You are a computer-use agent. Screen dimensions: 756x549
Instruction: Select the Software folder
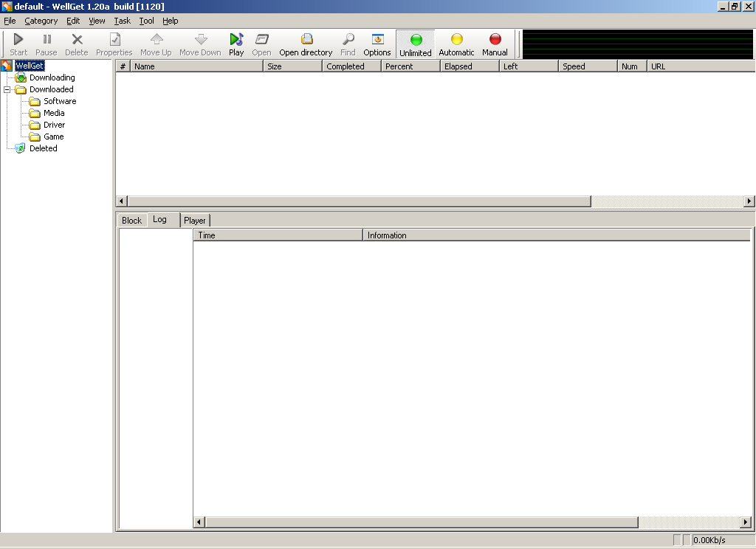60,101
